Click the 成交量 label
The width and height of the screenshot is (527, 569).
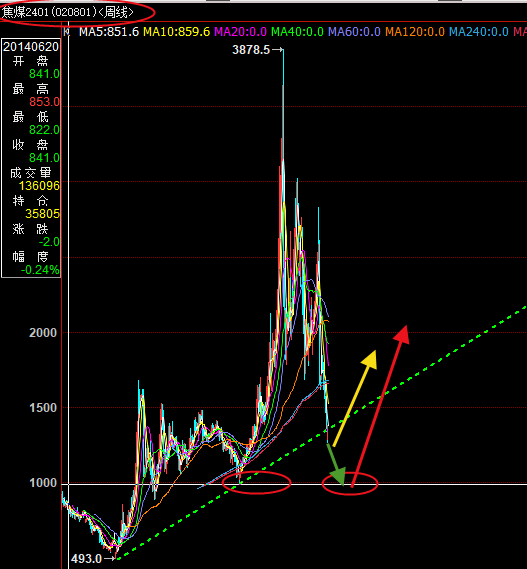(31, 172)
